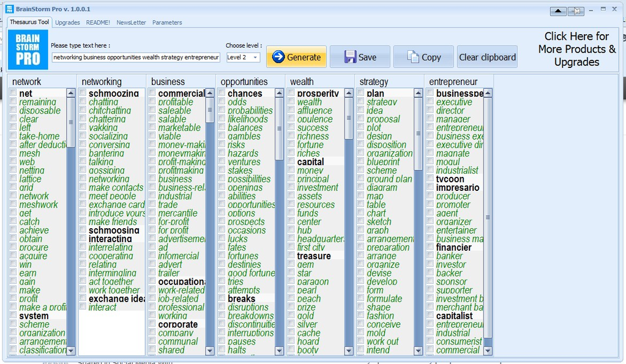Click 'lattice' in the network list

30,179
